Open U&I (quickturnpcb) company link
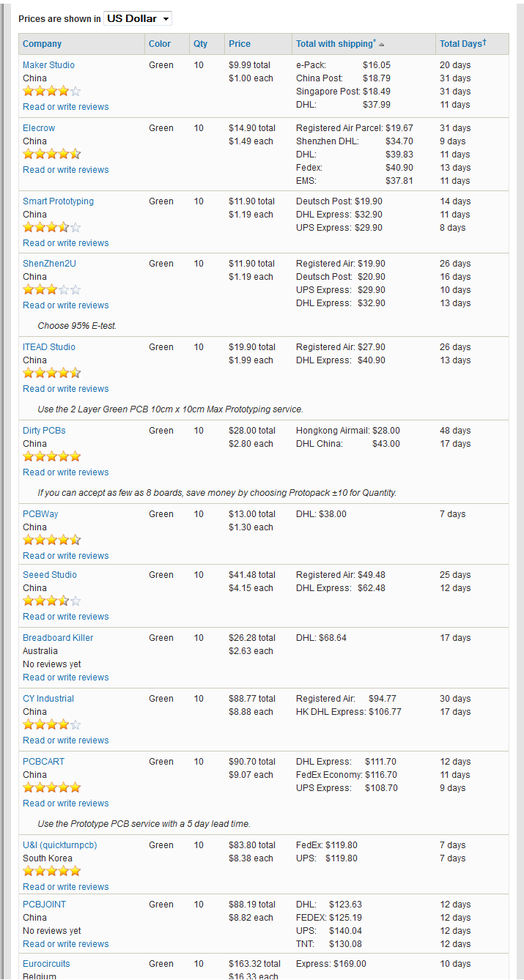This screenshot has height=980, width=524. (60, 845)
